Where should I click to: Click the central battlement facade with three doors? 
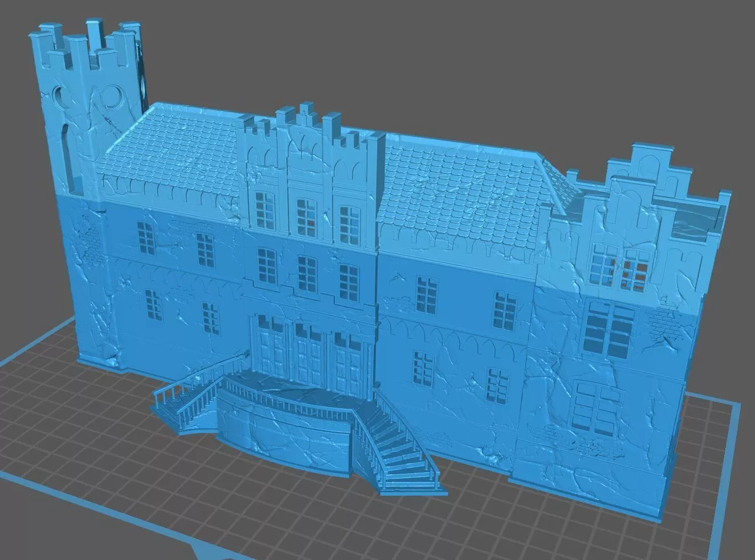click(311, 251)
